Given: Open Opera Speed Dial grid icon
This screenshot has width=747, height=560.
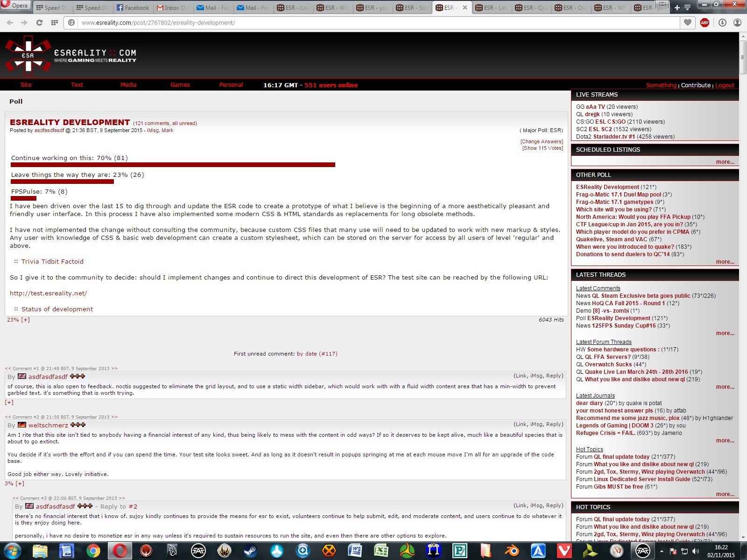Looking at the screenshot, I should point(55,22).
